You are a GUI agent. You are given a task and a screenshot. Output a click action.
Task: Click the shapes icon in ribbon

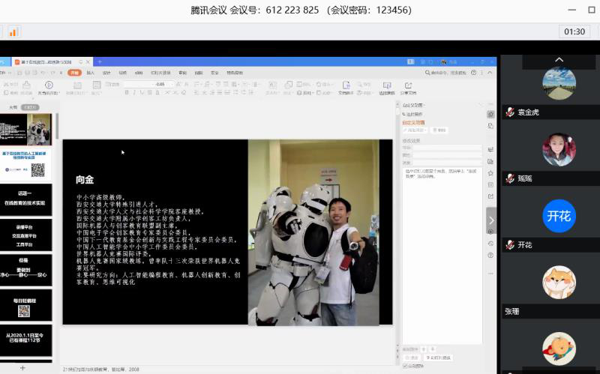[x=289, y=85]
